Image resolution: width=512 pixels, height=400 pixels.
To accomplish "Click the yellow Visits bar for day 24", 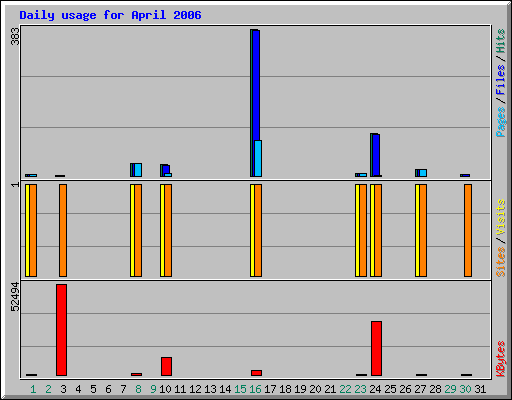I will pos(372,230).
